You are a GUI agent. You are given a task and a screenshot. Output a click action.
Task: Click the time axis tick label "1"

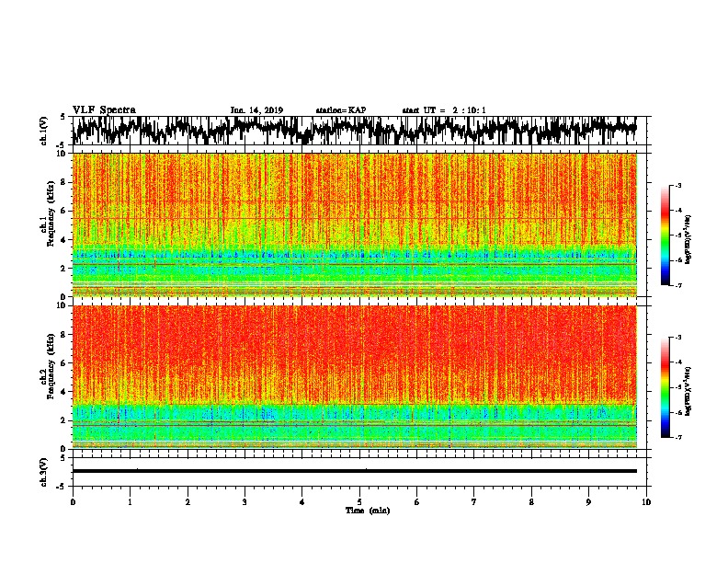[130, 502]
